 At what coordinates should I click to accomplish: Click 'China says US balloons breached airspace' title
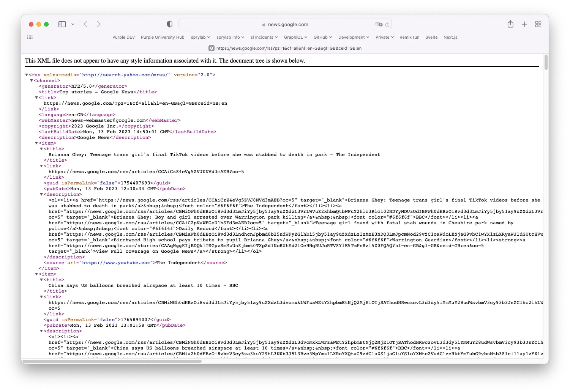coord(144,285)
